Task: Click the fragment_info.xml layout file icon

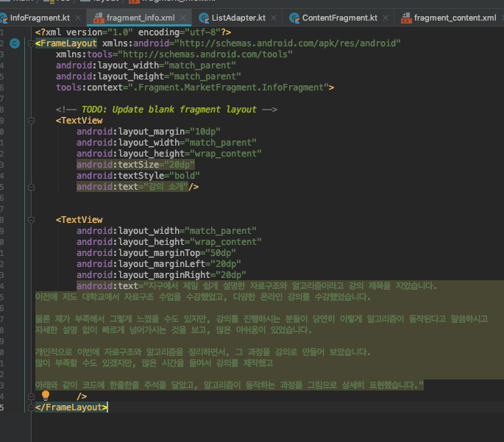Action: 99,18
